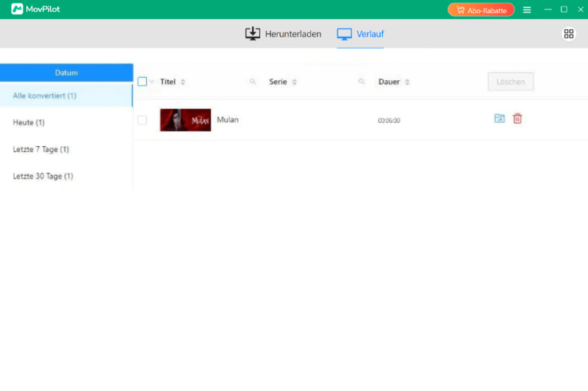Click the cart icon in Abo-Rabatte
Viewport: 588px width, 391px height.
pyautogui.click(x=460, y=10)
